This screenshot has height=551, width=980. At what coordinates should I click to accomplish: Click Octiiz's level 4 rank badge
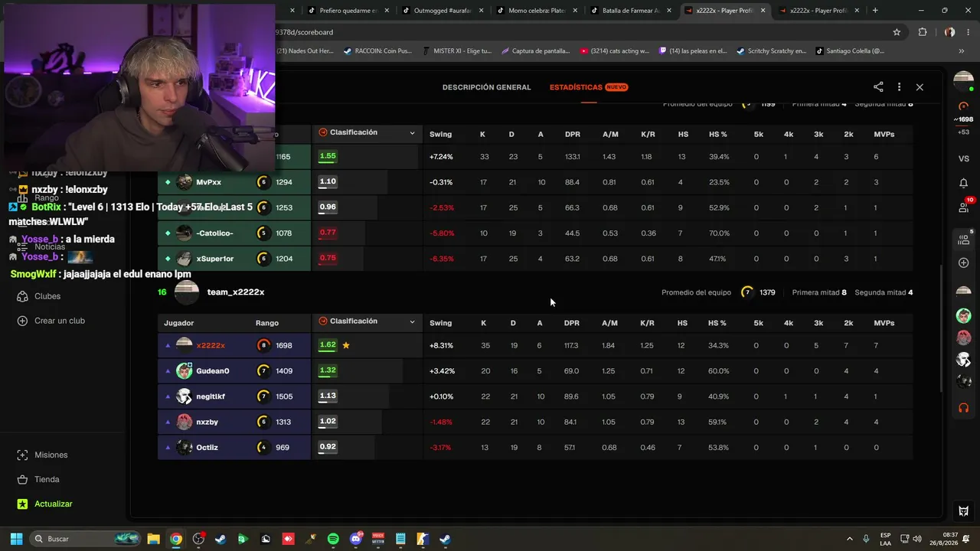[x=263, y=447]
